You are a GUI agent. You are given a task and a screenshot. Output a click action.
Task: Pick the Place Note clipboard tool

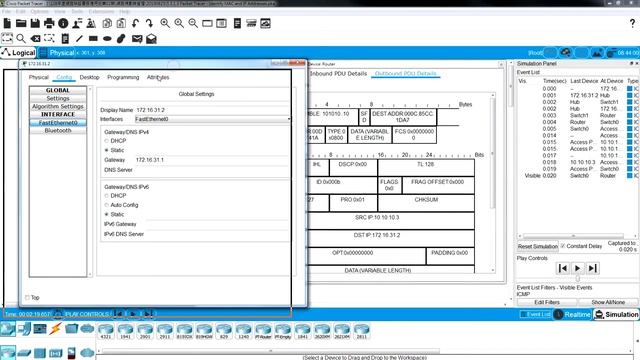pos(65,38)
